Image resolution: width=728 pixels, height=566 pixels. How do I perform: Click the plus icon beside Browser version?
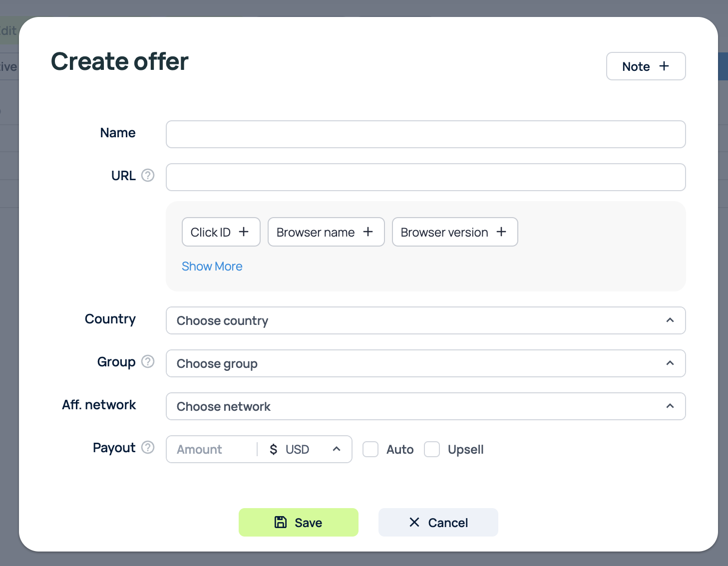(501, 232)
